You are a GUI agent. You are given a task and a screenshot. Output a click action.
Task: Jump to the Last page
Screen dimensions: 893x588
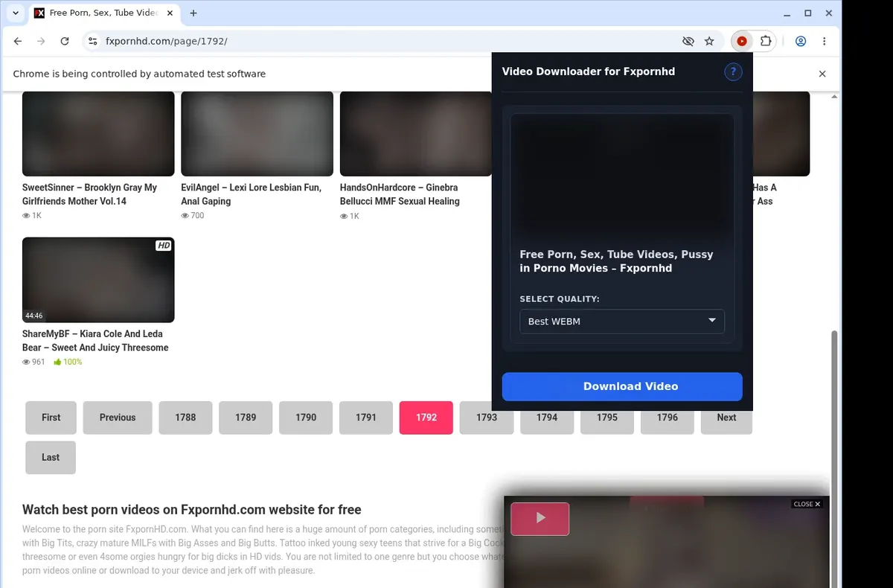pos(51,458)
